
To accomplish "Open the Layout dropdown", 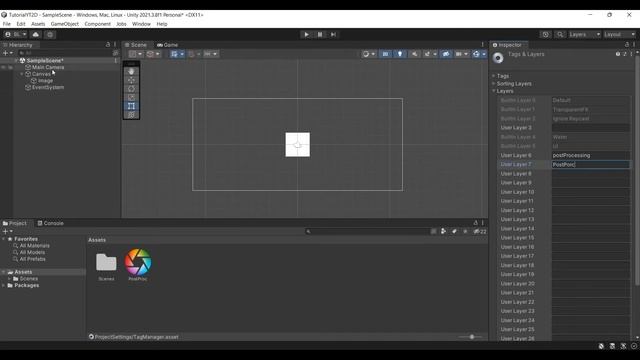I will click(x=619, y=35).
